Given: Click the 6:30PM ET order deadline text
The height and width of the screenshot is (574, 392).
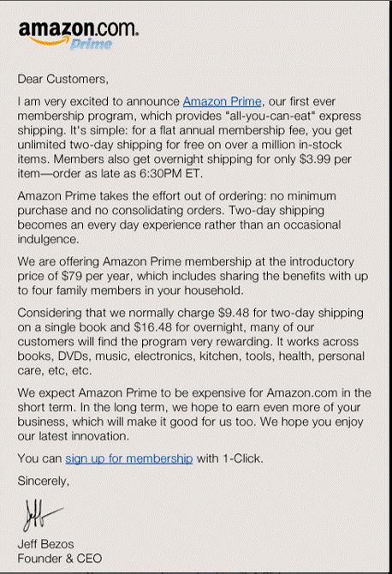Looking at the screenshot, I should [x=170, y=174].
